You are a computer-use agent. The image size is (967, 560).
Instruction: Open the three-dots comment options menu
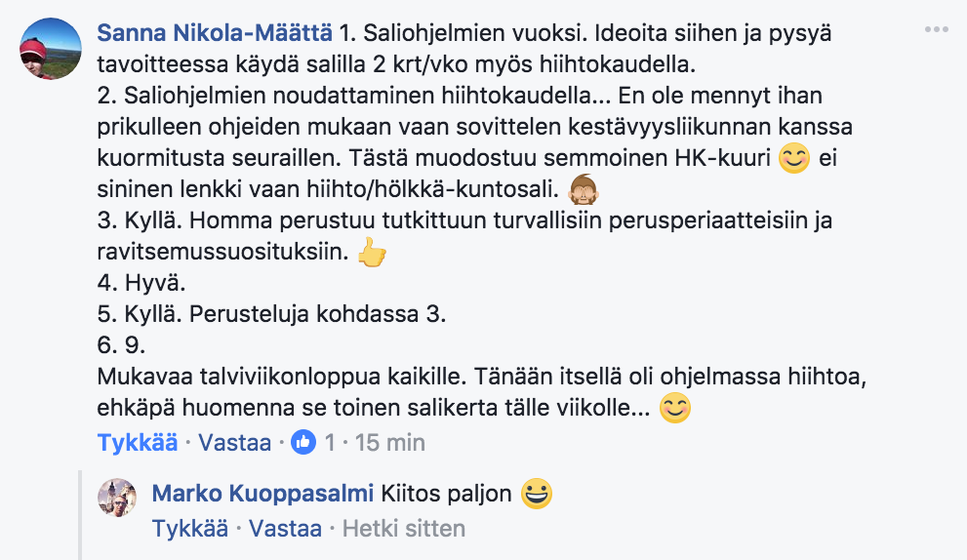936,29
